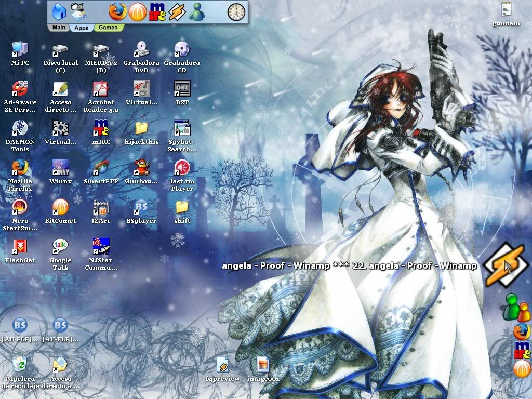The height and width of the screenshot is (399, 532).
Task: Select the Winny shortcut
Action: pos(60,171)
